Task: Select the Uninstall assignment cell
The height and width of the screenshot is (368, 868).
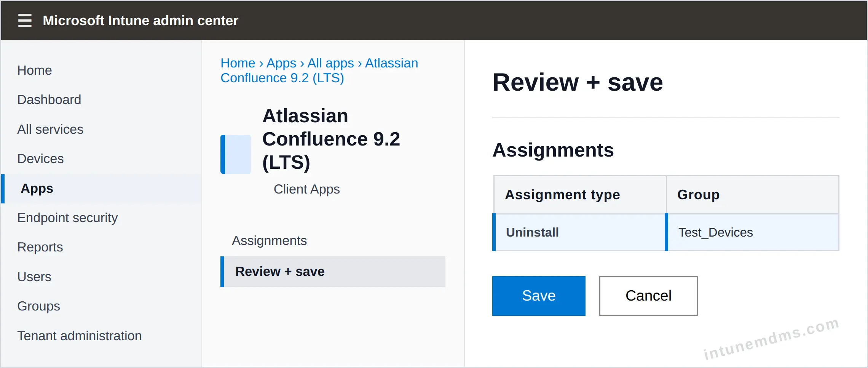Action: point(579,232)
